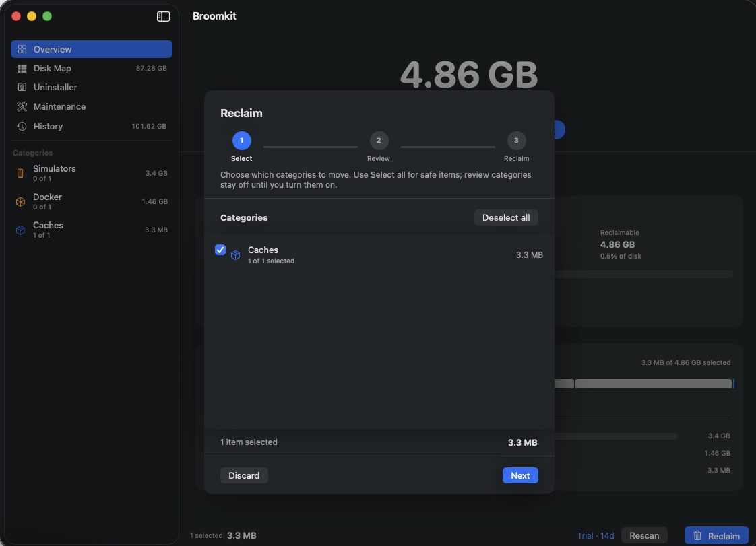This screenshot has height=546, width=756.
Task: Click the 101.62 GB History size
Action: 149,127
